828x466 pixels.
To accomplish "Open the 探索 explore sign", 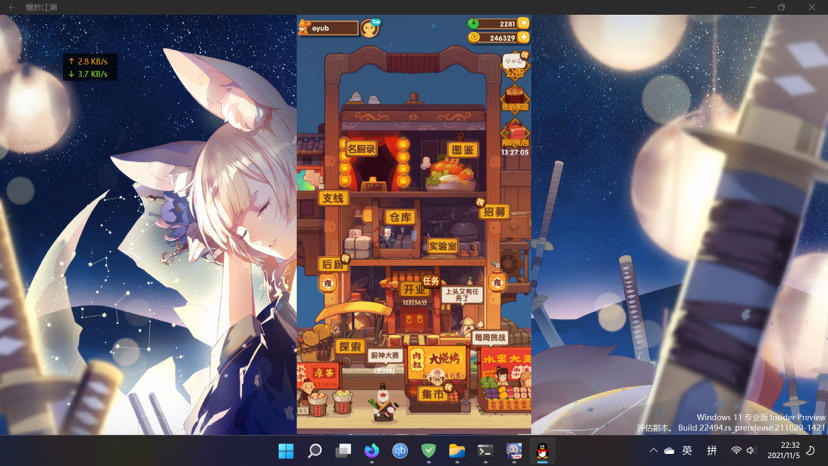I will pos(350,347).
